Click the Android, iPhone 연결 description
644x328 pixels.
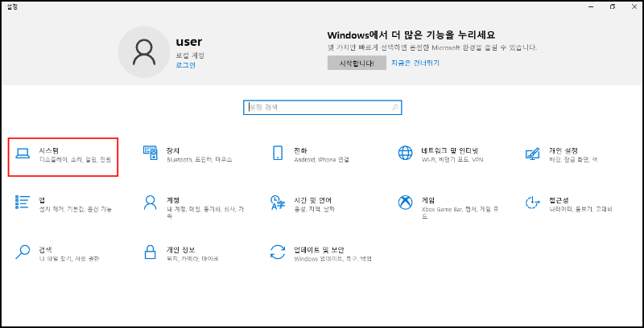pos(321,159)
